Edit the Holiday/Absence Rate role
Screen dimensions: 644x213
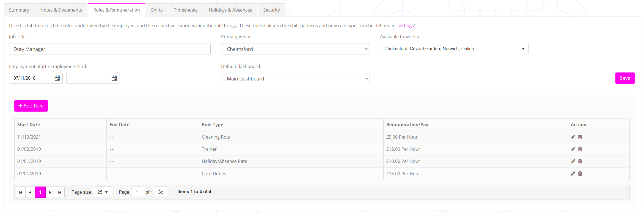[573, 161]
